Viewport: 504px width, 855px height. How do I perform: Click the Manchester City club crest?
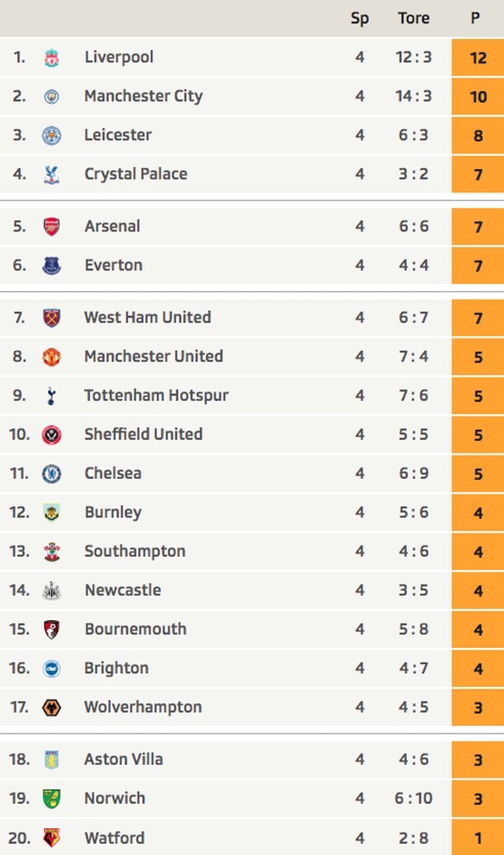point(52,96)
